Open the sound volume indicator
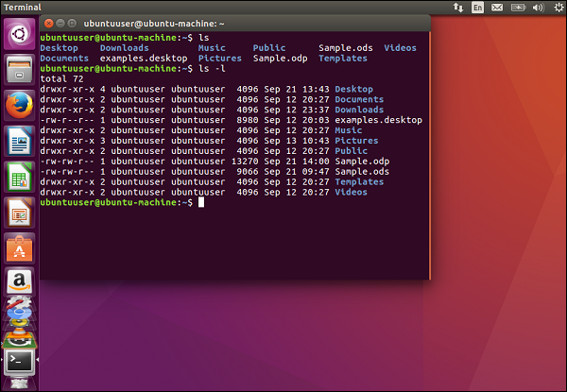 (536, 7)
